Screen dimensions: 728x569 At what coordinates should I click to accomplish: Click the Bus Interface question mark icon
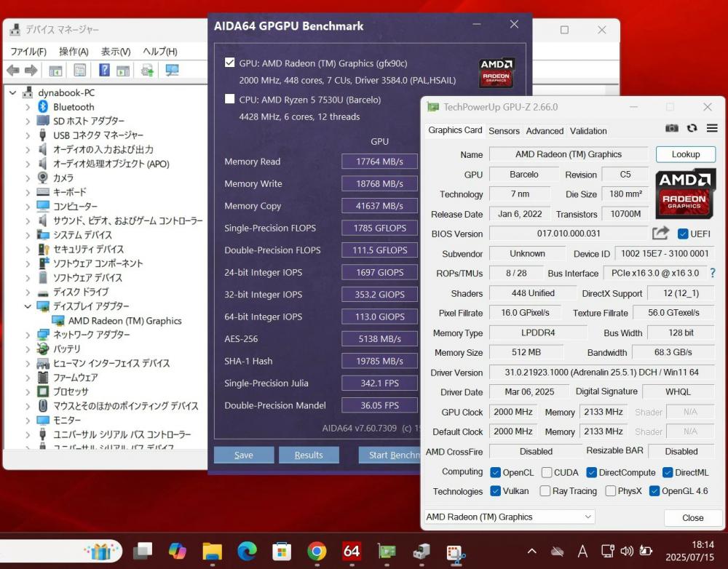click(712, 273)
